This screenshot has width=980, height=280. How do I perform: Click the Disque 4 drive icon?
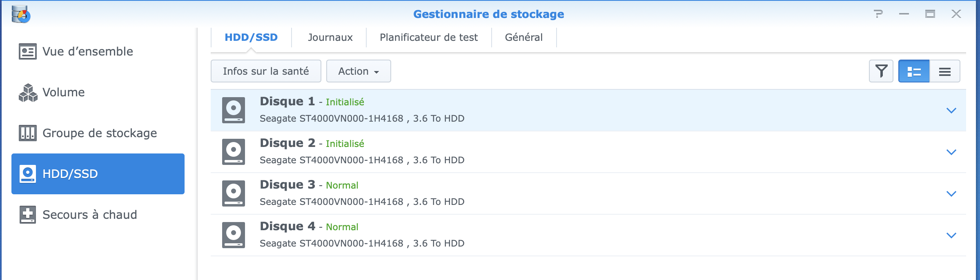pos(234,235)
